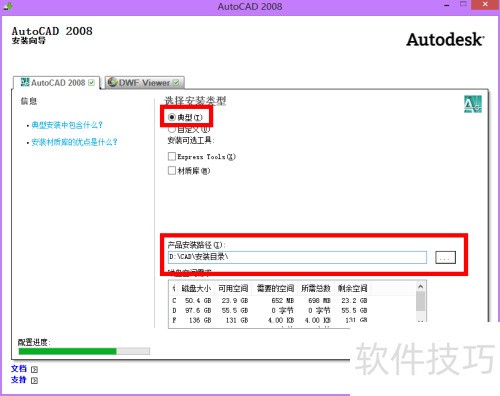Click the 文档 documentation link
500x396 pixels.
[x=19, y=369]
